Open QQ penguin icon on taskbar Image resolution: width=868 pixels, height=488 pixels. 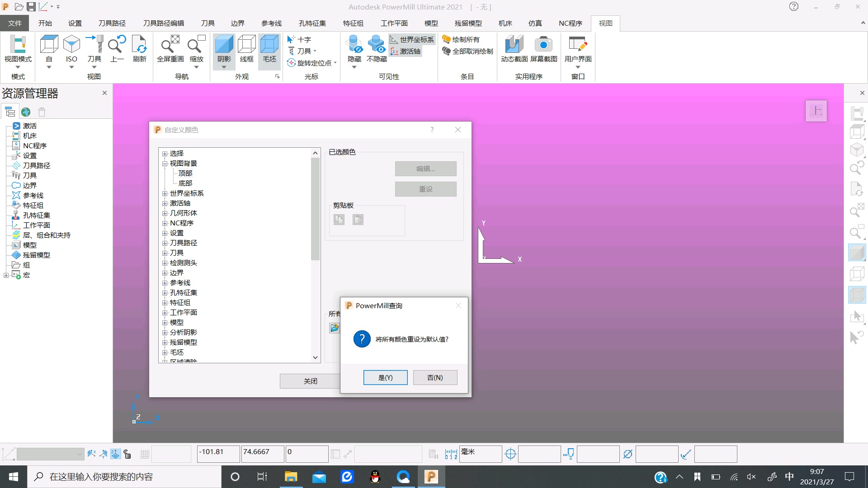[375, 477]
